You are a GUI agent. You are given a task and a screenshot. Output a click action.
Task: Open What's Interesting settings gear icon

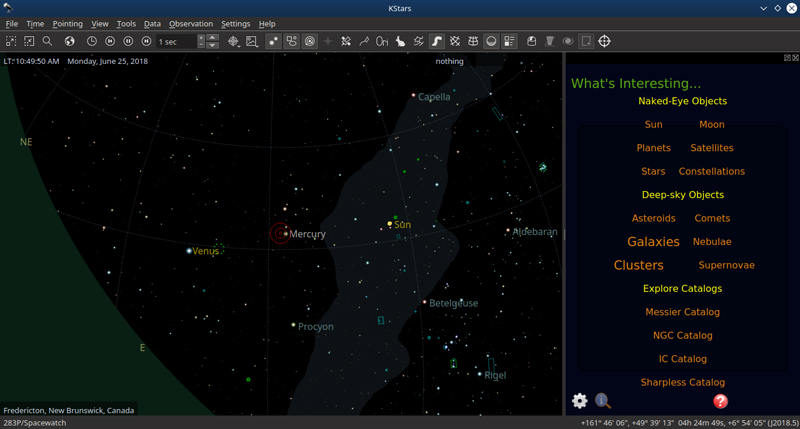point(580,401)
